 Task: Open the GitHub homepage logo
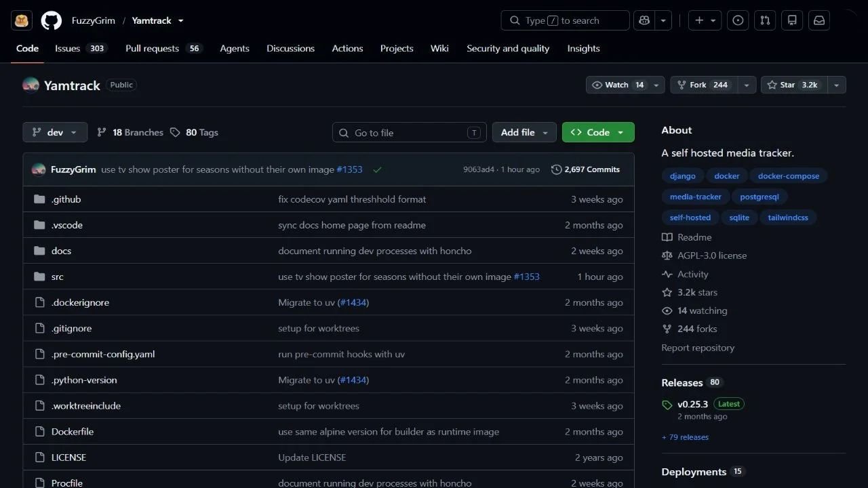pyautogui.click(x=52, y=20)
